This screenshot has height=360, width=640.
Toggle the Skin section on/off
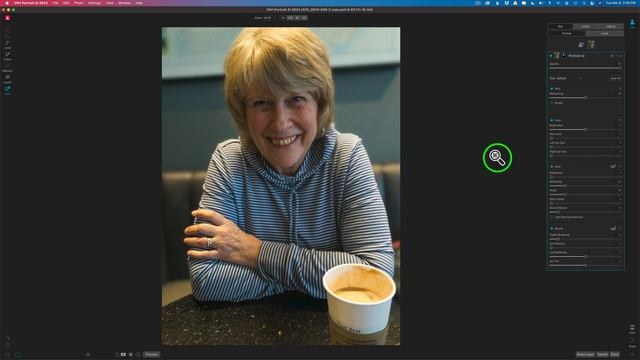pos(552,89)
